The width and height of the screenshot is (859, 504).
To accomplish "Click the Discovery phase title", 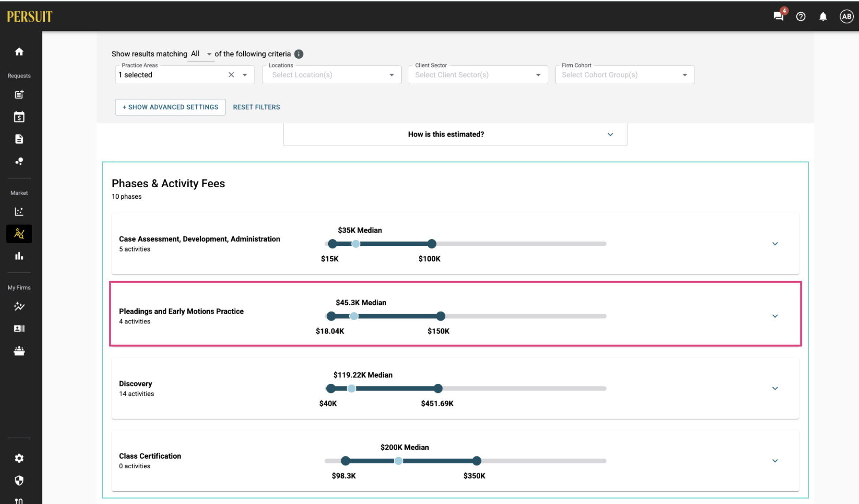I will point(135,384).
